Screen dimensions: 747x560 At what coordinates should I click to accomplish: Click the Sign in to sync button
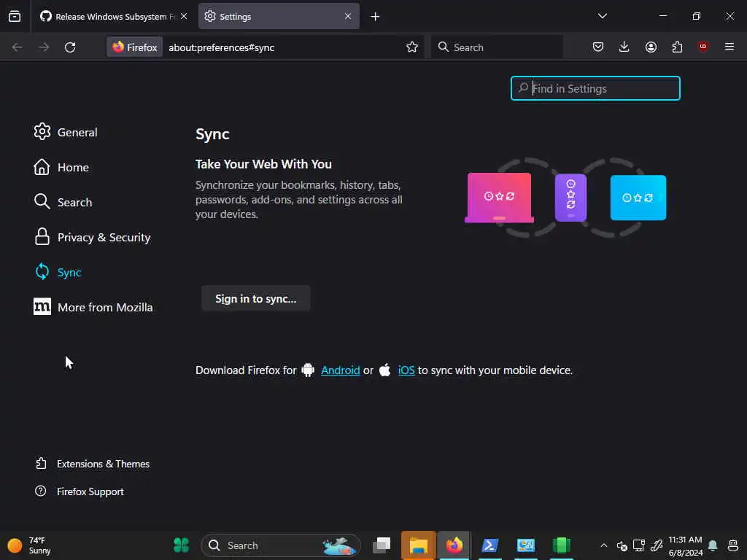[x=256, y=298]
